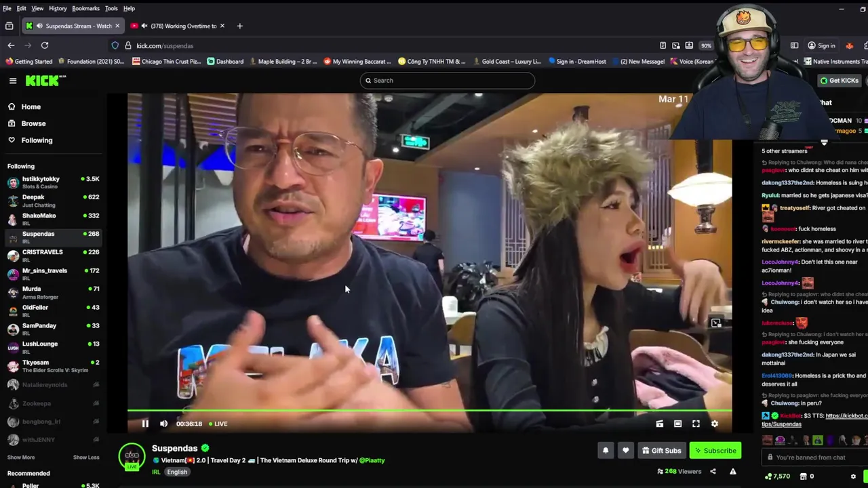This screenshot has width=868, height=488.
Task: Expand the list with Show More
Action: 21,457
